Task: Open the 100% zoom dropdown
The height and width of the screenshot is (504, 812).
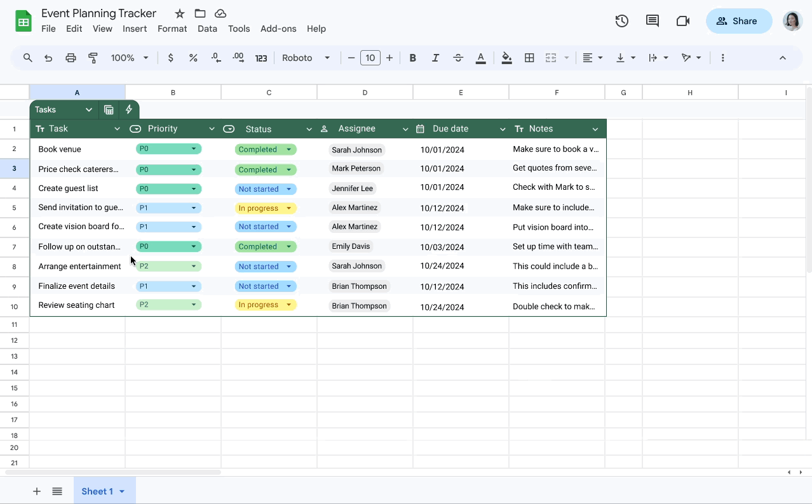Action: pos(130,58)
